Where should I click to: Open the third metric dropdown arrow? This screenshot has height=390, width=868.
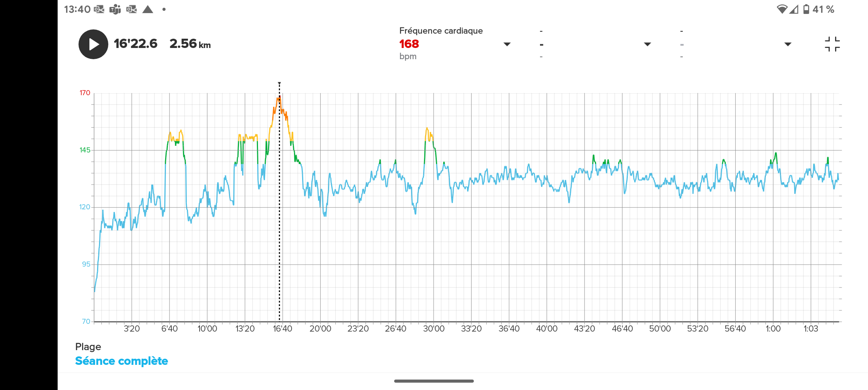pos(788,44)
